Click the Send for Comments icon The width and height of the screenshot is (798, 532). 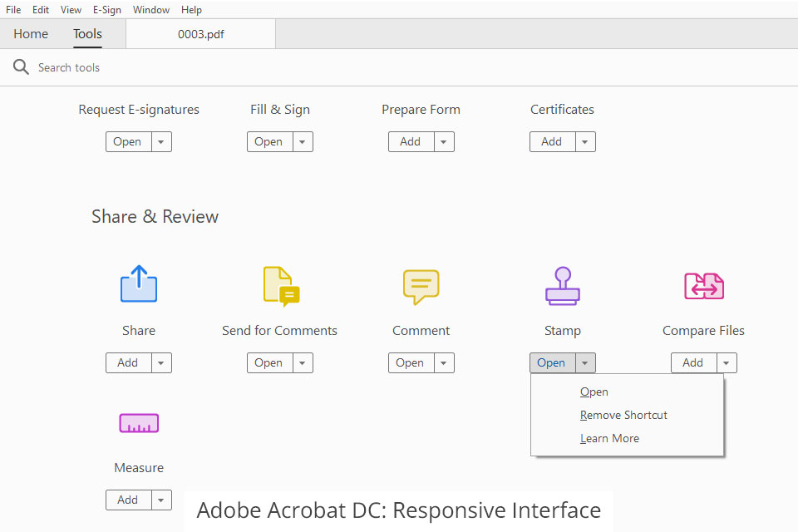(x=282, y=286)
